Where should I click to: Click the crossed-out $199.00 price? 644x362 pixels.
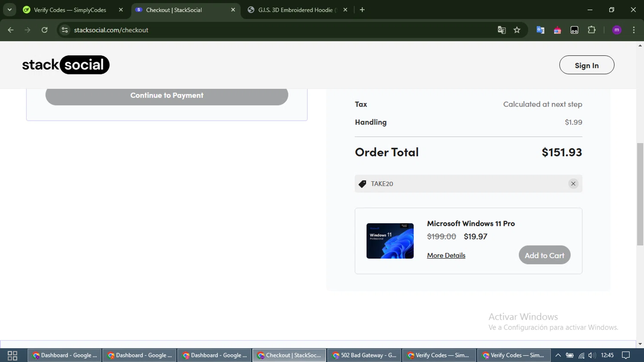(441, 237)
